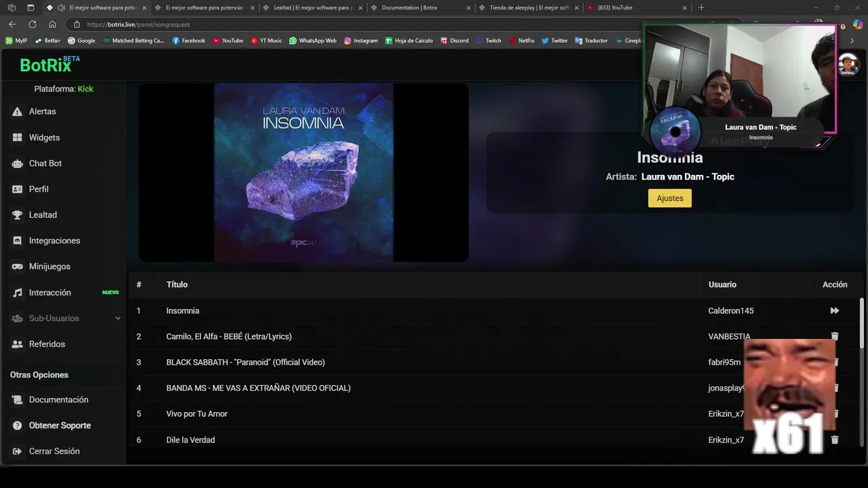Viewport: 868px width, 488px height.
Task: Switch to the Tienda de aleeplay tab
Action: click(x=529, y=7)
